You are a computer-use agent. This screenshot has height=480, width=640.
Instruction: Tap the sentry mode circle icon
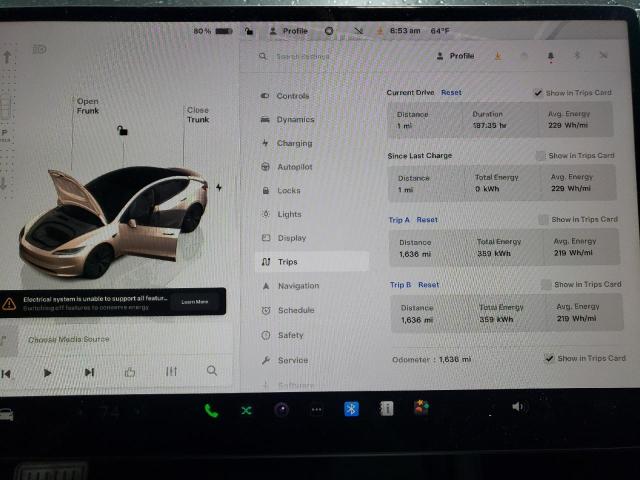tap(329, 31)
